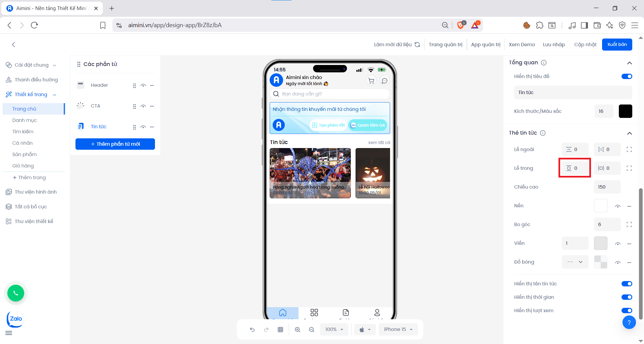Open the iPhone 15 device dropdown
Image resolution: width=644 pixels, height=344 pixels.
[398, 329]
